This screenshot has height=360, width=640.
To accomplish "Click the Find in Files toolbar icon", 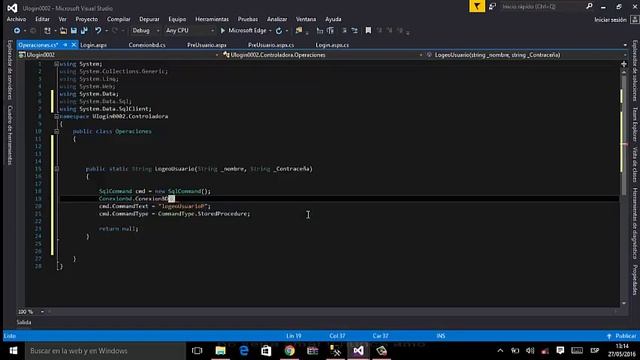I will tap(299, 31).
